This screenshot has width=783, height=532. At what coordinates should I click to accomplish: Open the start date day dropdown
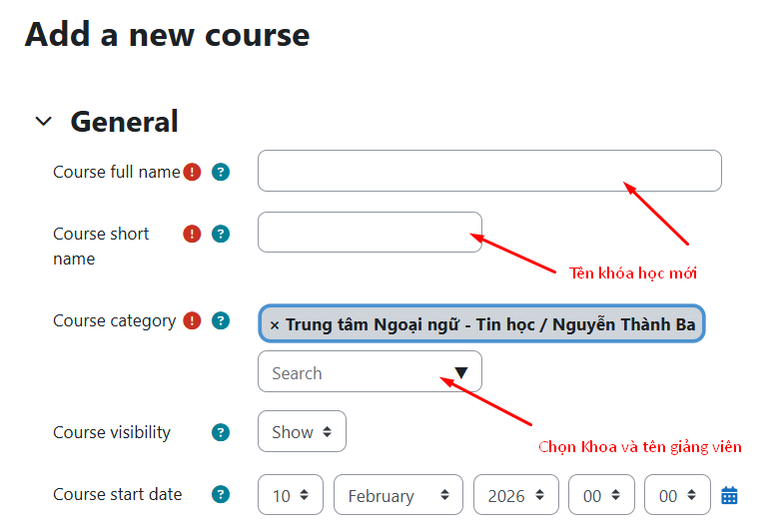point(291,495)
